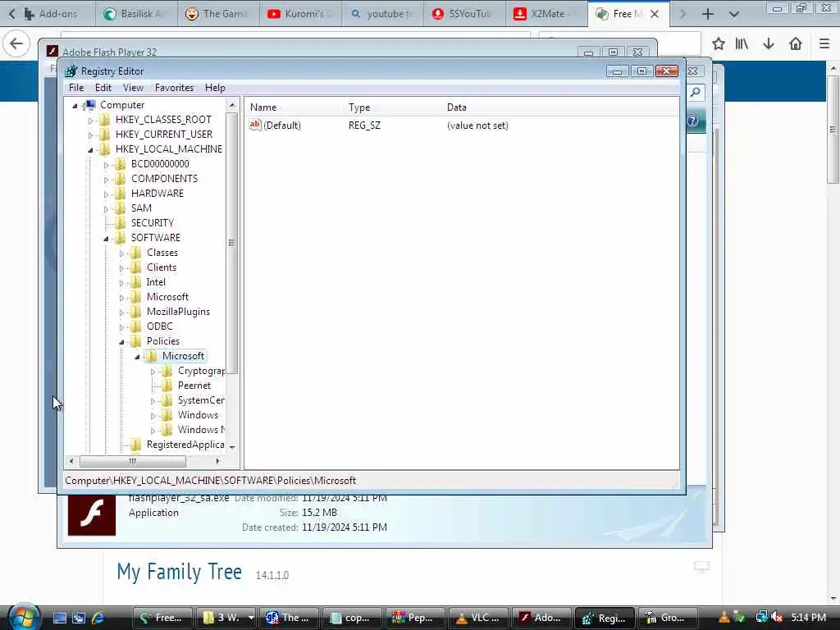Switch to the X2Mate tab

[546, 14]
